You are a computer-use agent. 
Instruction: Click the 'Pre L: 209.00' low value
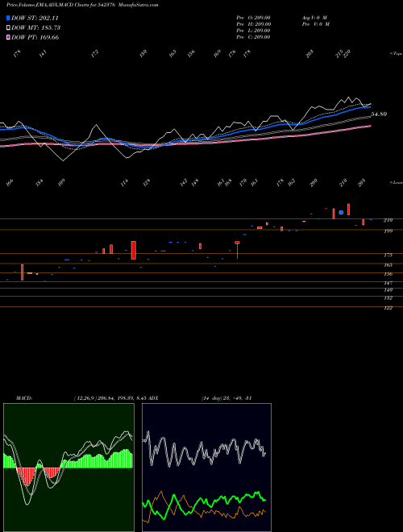tap(253, 31)
